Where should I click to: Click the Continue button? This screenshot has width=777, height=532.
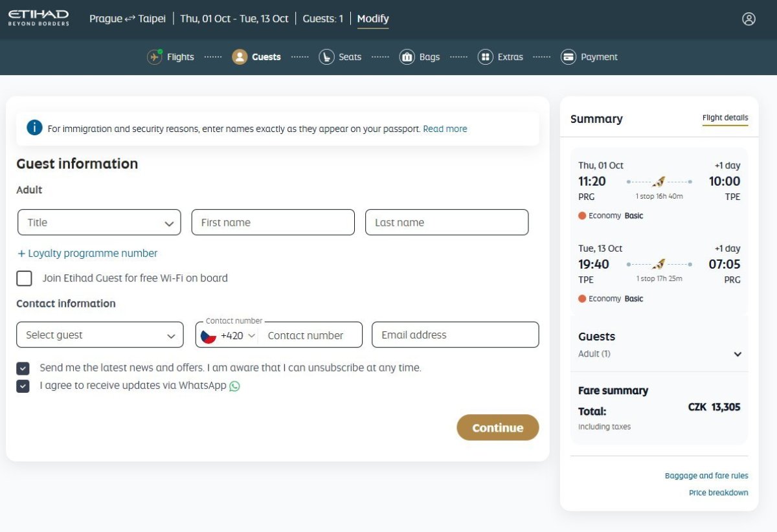point(498,428)
